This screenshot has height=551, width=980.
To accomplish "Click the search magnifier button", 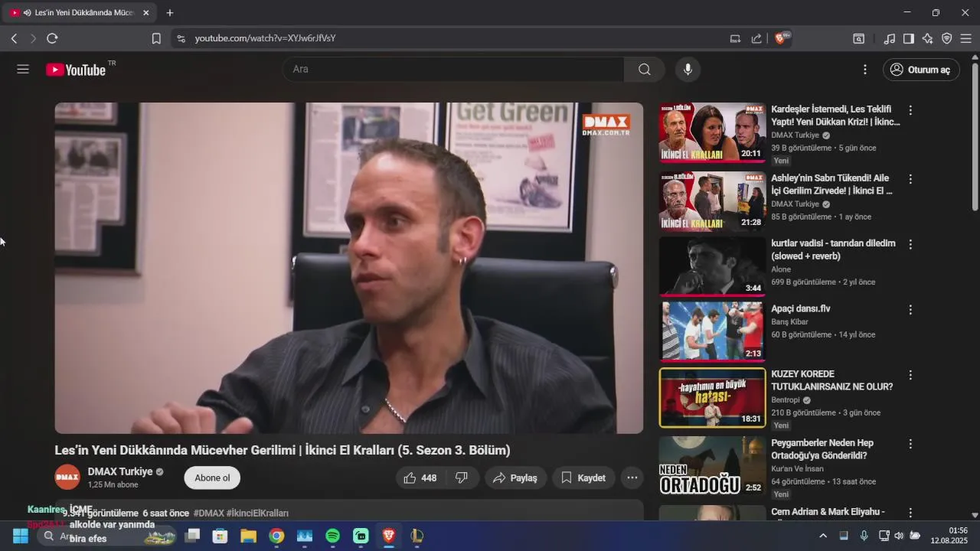I will [x=645, y=70].
